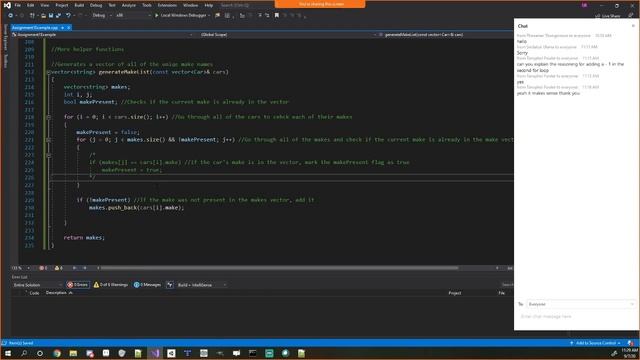
Task: Open the Build menu
Action: (x=79, y=5)
